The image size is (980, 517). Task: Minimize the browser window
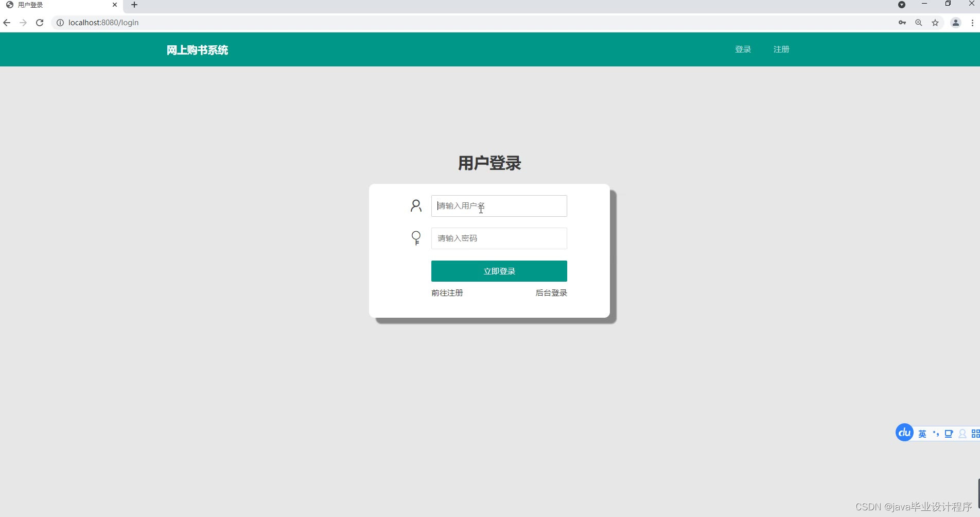point(924,4)
